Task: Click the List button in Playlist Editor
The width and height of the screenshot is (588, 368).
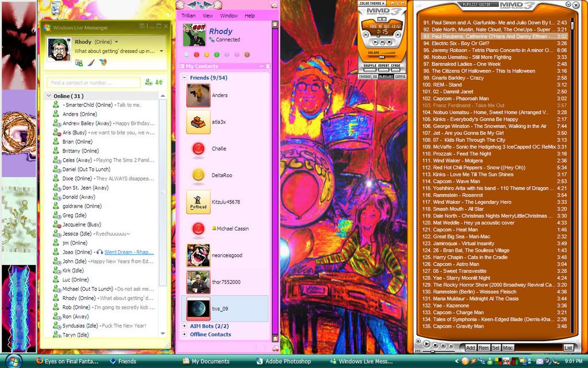Action: 568,348
